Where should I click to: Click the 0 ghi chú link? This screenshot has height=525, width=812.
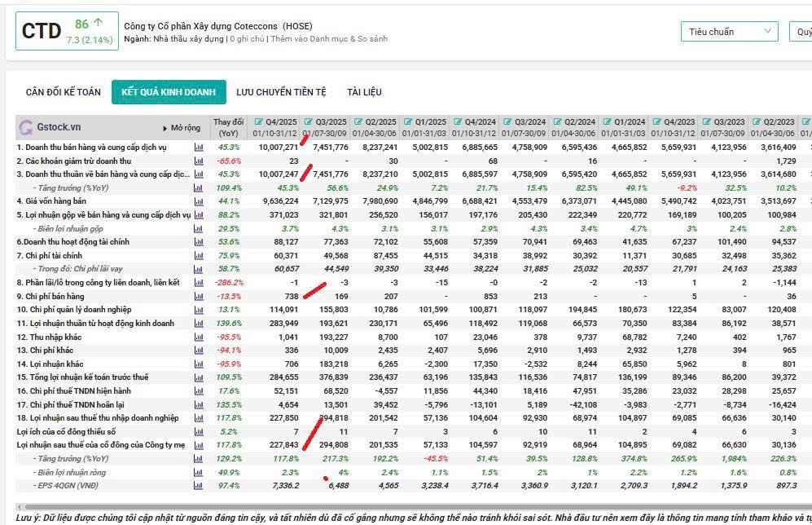click(247, 39)
